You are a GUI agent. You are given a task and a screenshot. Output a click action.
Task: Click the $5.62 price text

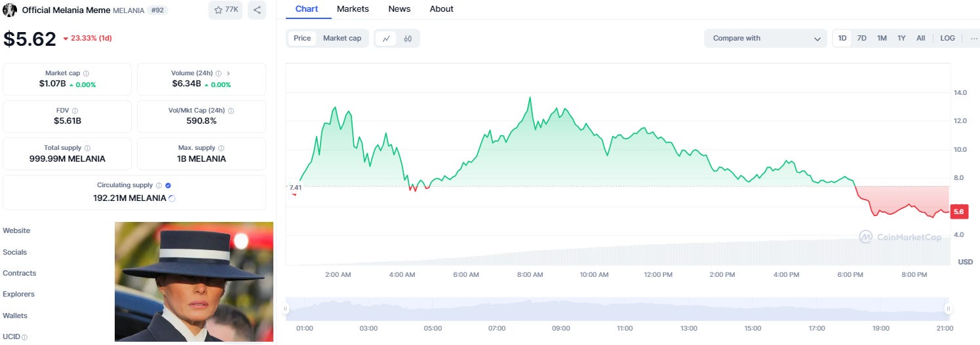tap(30, 39)
